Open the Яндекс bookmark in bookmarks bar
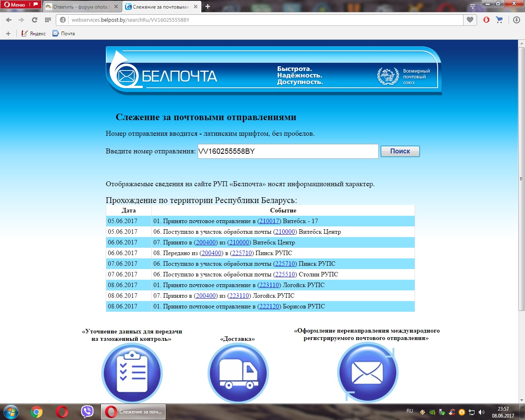Image resolution: width=525 pixels, height=420 pixels. coord(34,34)
